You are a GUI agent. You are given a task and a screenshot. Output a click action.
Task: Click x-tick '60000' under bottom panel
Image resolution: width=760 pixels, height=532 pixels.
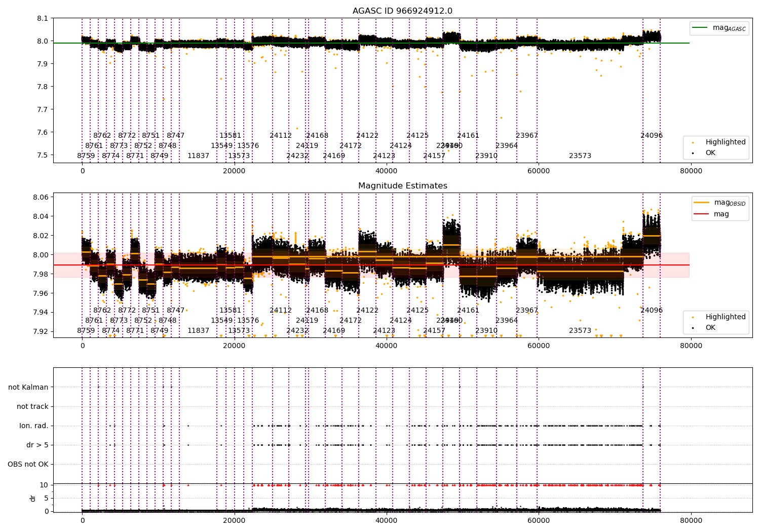pos(538,520)
